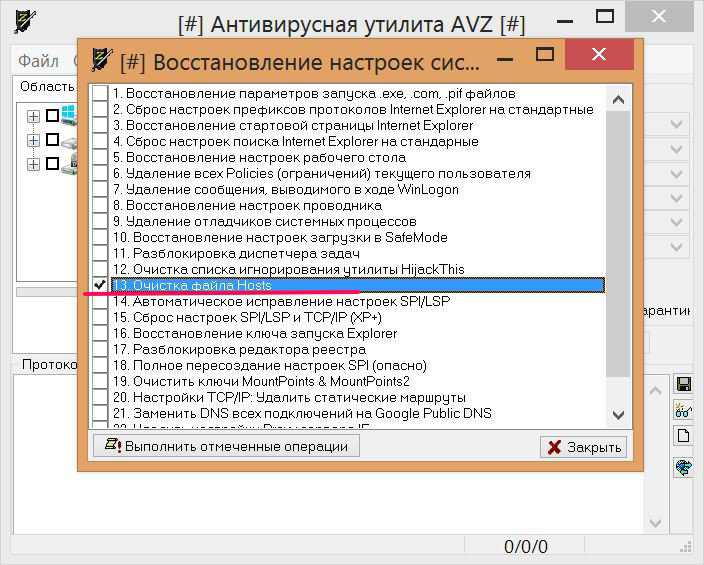
Task: Open the first dropdown on main window's right panel
Action: (x=677, y=124)
